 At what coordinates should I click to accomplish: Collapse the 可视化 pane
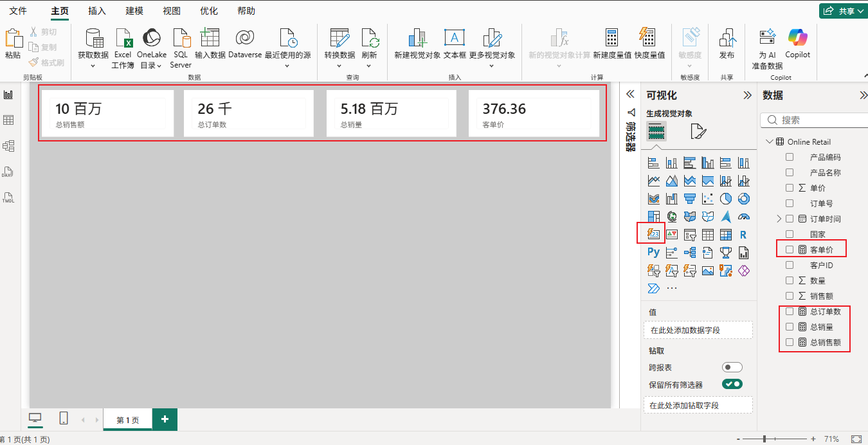747,95
